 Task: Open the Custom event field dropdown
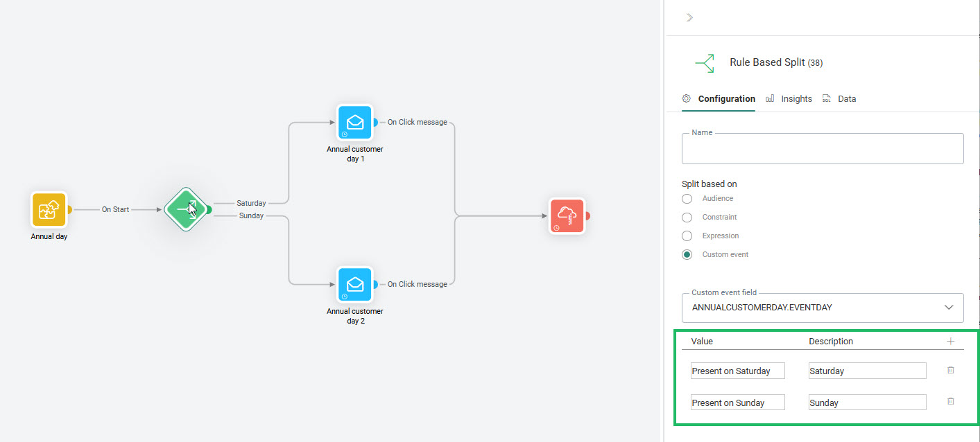coord(823,308)
